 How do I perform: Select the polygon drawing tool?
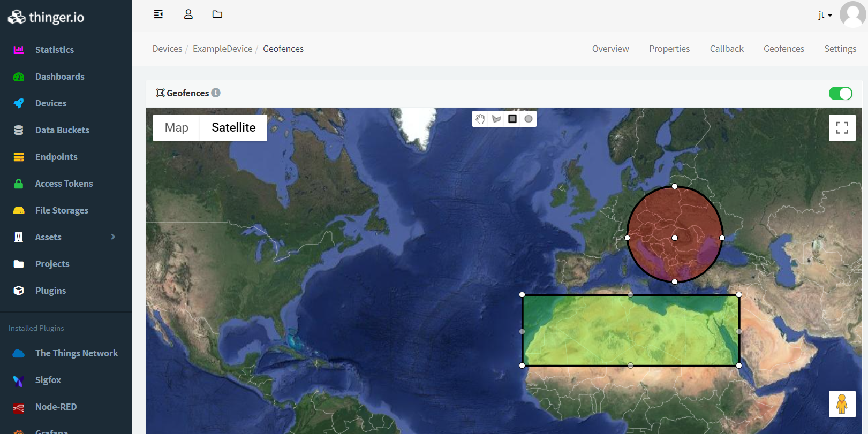pyautogui.click(x=496, y=119)
